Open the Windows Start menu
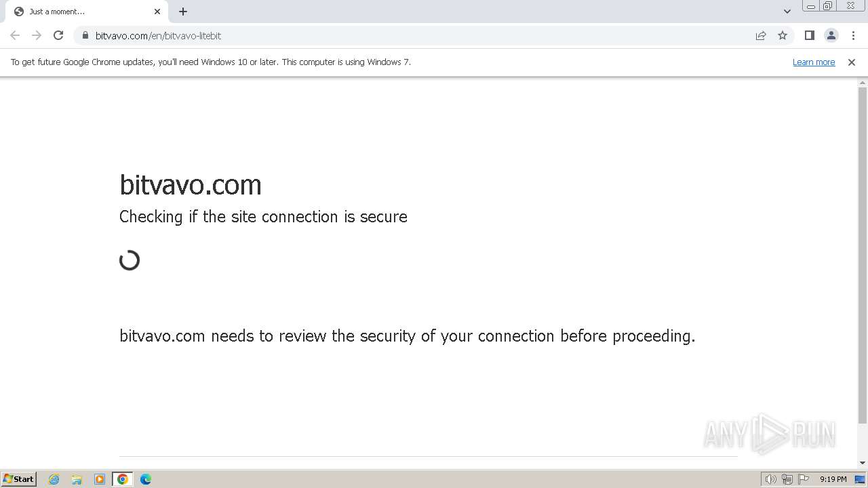The height and width of the screenshot is (488, 868). click(19, 479)
